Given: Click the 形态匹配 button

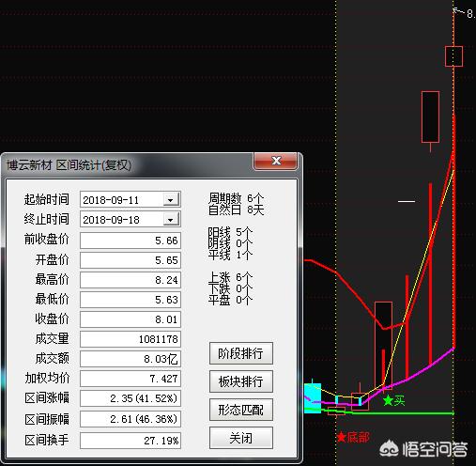Looking at the screenshot, I should pos(241,410).
